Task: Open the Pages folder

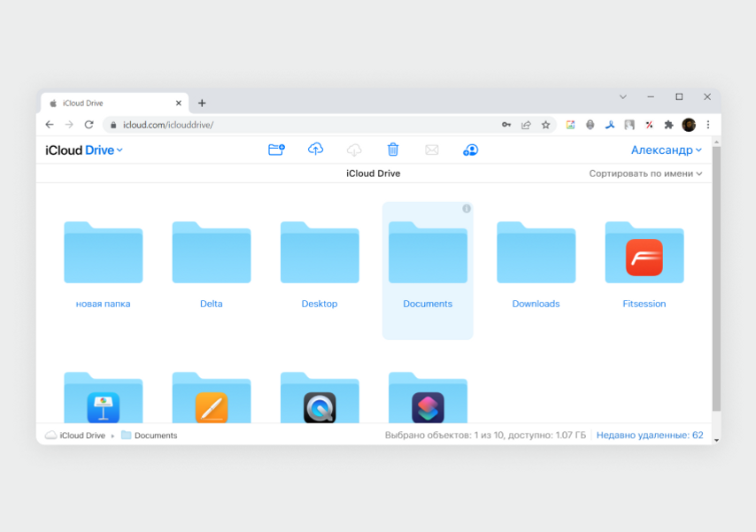Action: click(x=212, y=397)
